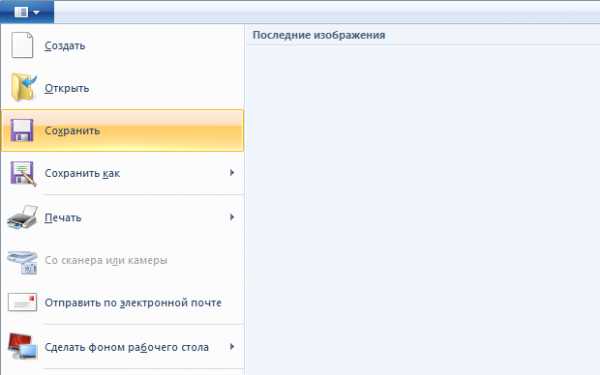The height and width of the screenshot is (375, 600).
Task: Click the folder Открыть icon
Action: 24,88
